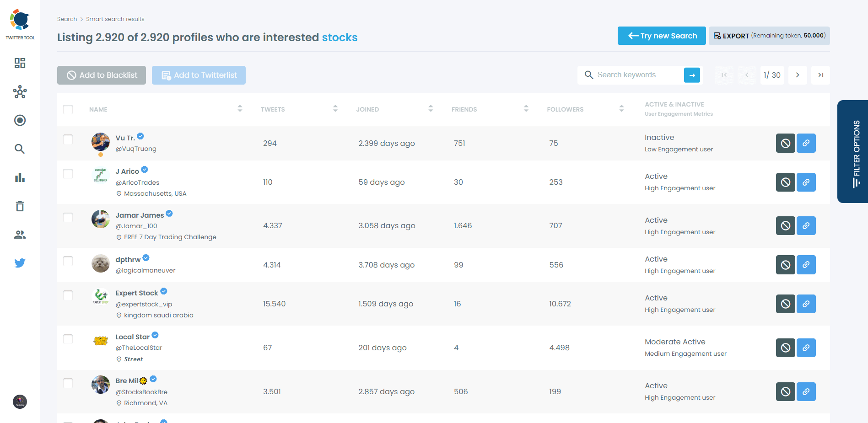Check the select-all checkbox in the header row
Viewport: 868px width, 423px height.
click(68, 109)
